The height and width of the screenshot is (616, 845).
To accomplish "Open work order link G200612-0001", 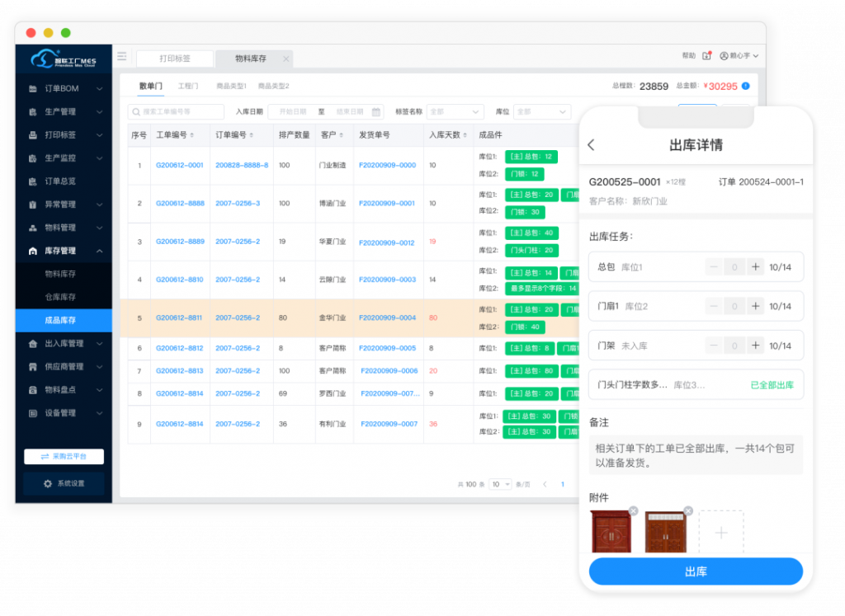I will pyautogui.click(x=179, y=166).
